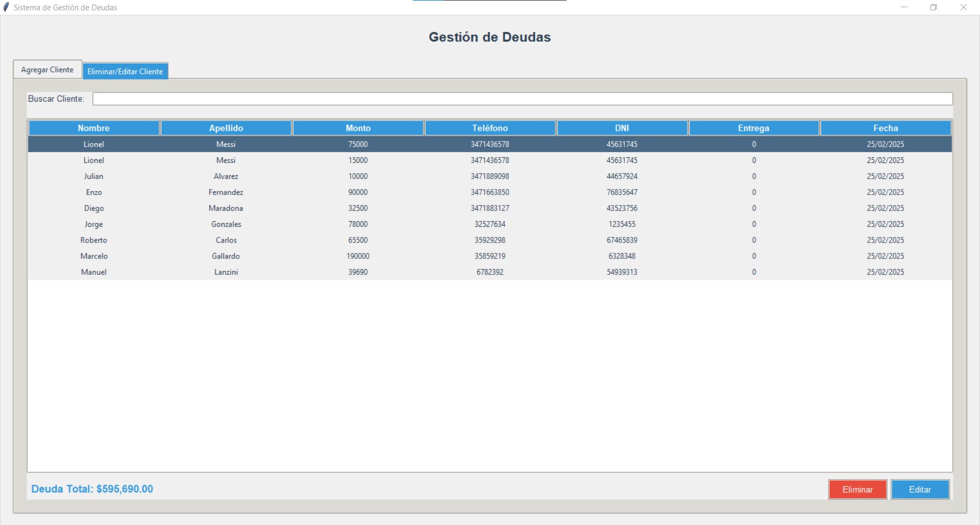Sort by the Nombre column header

[94, 128]
